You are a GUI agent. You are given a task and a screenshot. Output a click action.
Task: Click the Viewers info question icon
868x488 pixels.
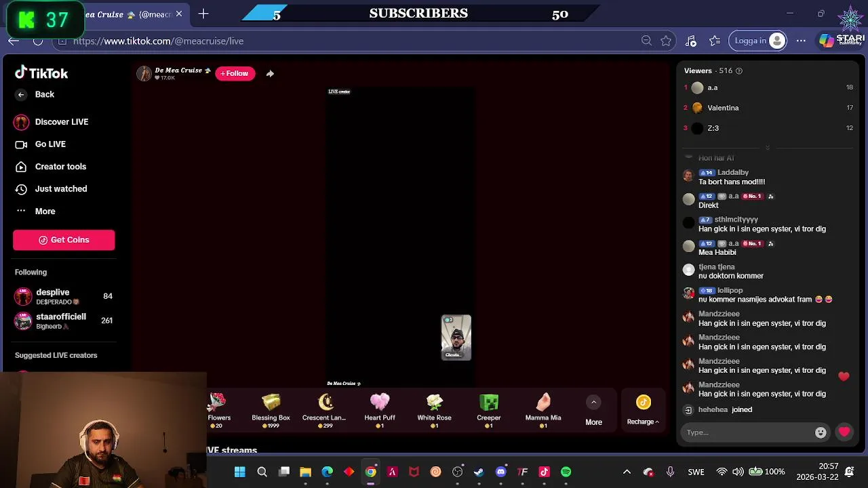click(x=739, y=70)
